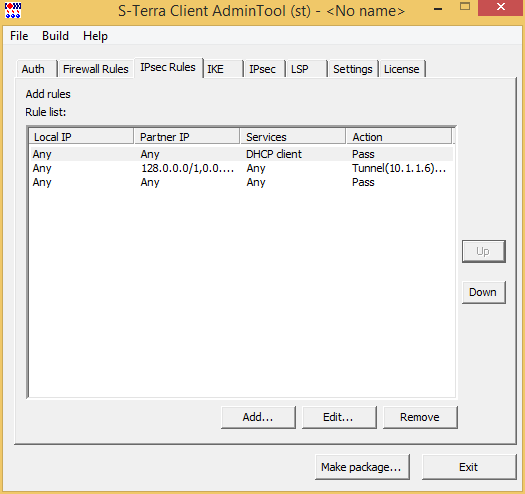Close the AdminTool window

click(x=501, y=7)
